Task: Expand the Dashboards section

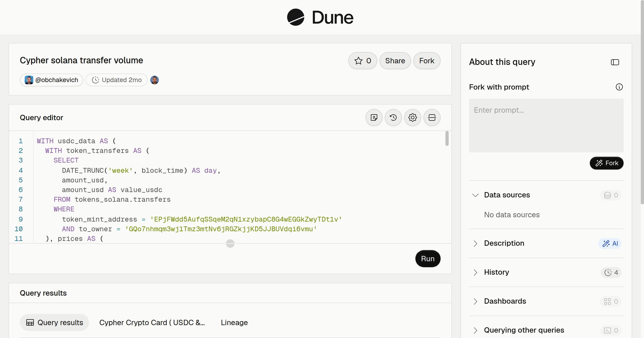Action: pos(475,301)
